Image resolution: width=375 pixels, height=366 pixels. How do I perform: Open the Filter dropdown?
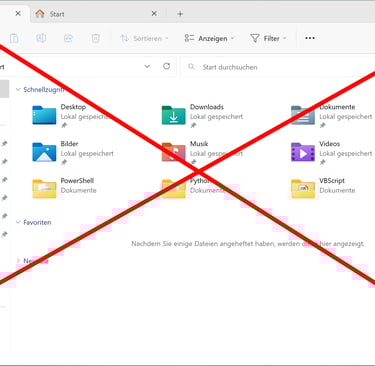(x=268, y=38)
